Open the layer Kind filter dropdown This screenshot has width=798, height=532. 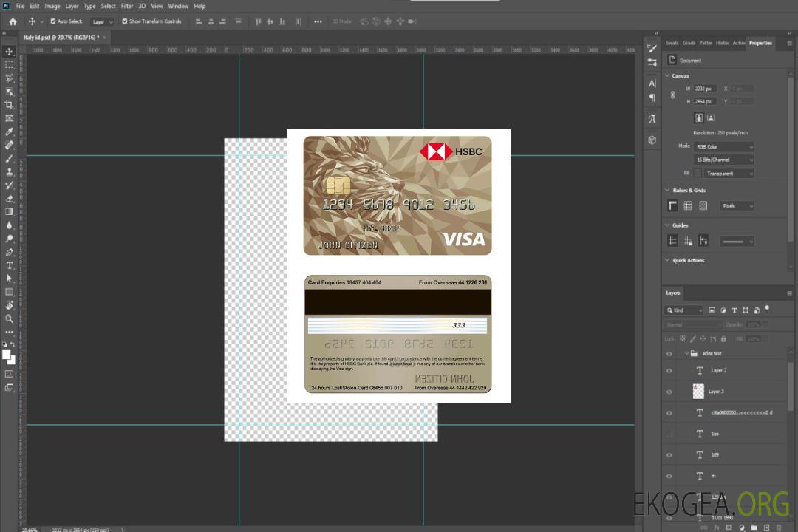(x=684, y=310)
